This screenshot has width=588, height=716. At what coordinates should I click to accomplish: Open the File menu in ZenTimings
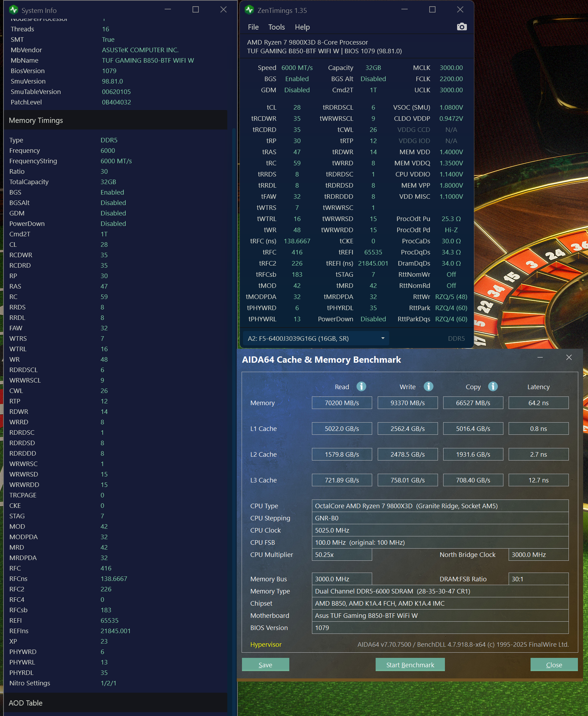click(x=253, y=27)
